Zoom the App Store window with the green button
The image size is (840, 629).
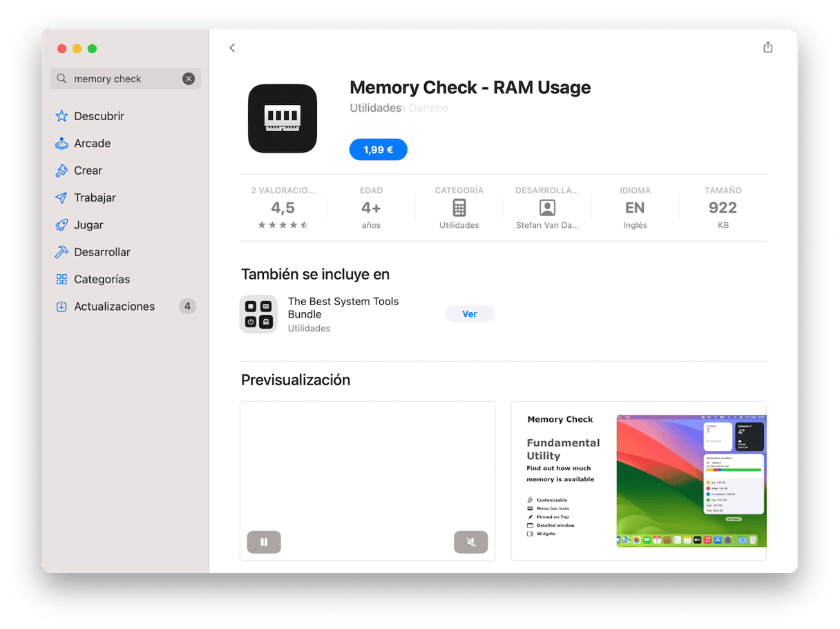[92, 48]
